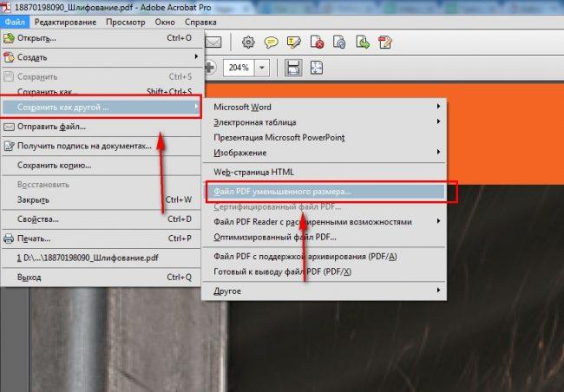Open the Окно menu
564x392 pixels.
click(165, 23)
